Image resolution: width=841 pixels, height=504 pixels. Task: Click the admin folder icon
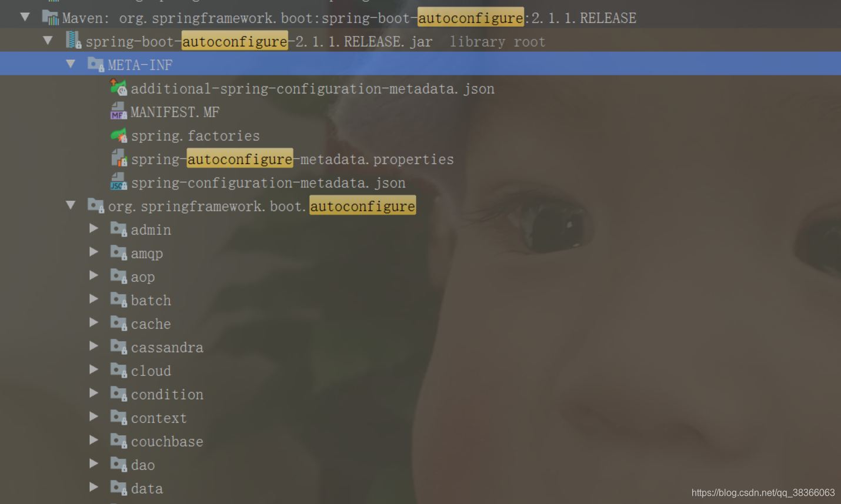click(119, 229)
